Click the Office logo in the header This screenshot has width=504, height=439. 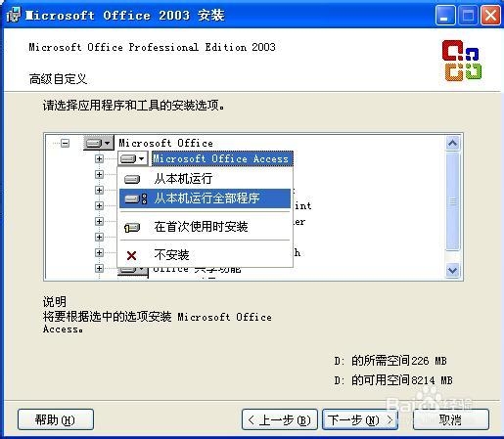[x=461, y=61]
